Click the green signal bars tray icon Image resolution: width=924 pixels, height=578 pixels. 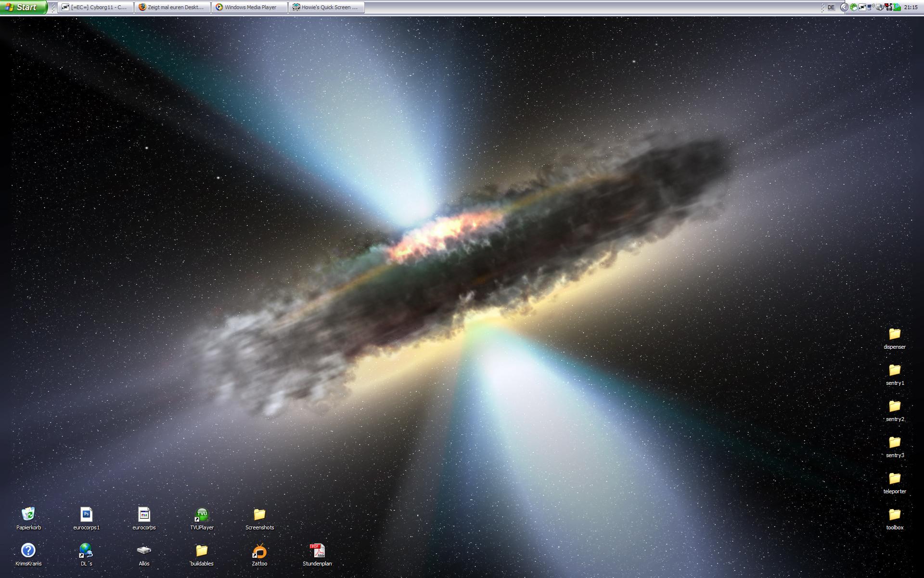coord(897,7)
